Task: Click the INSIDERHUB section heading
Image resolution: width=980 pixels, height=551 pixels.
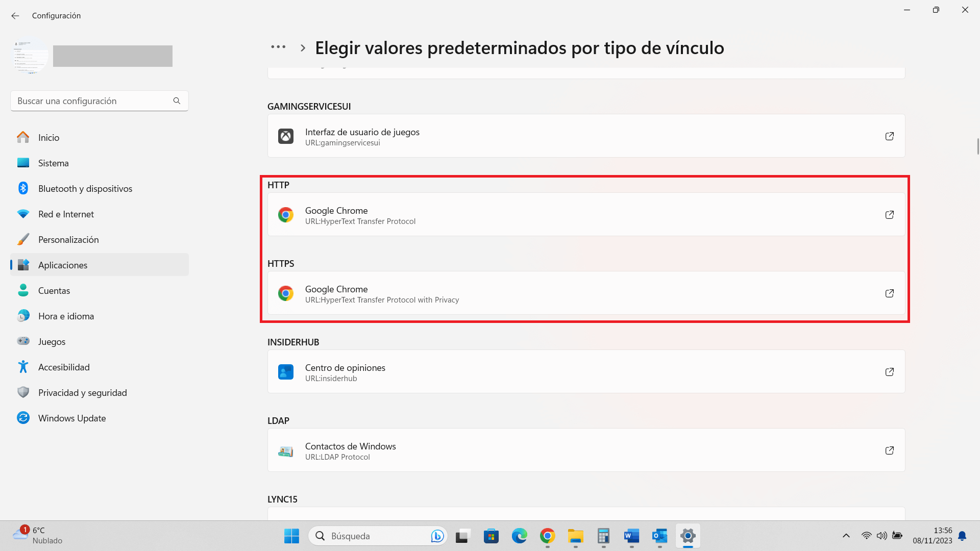Action: 293,342
